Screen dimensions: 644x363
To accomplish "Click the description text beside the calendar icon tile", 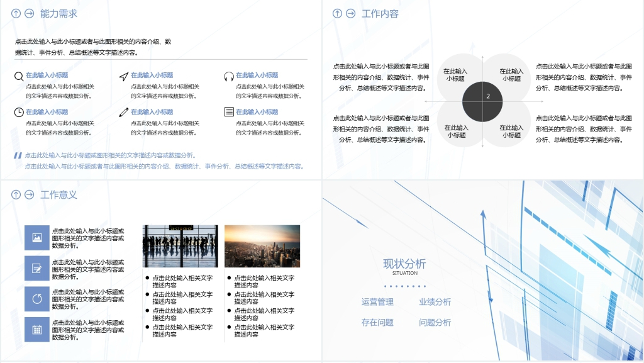I will [x=88, y=330].
